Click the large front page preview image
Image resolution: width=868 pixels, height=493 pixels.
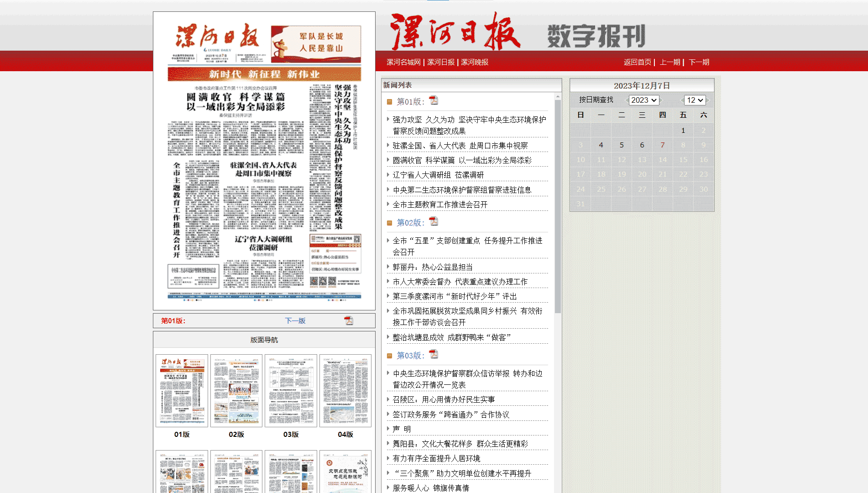click(x=264, y=161)
